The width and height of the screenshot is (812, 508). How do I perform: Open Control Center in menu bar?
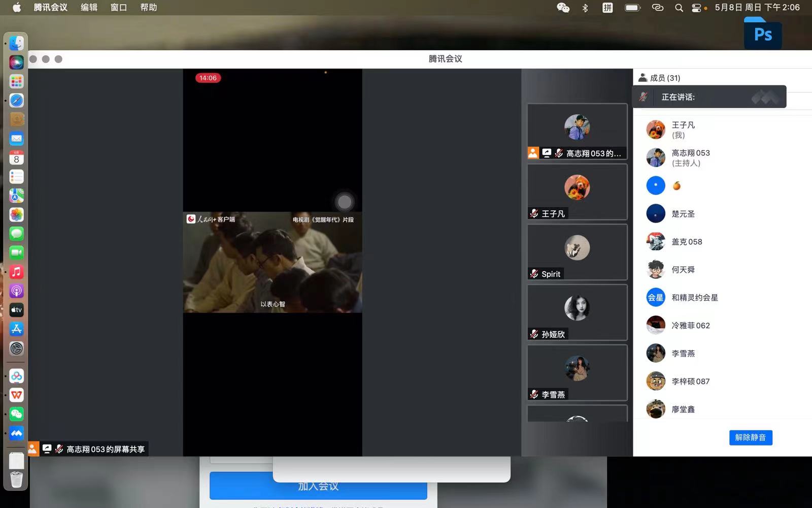tap(696, 8)
